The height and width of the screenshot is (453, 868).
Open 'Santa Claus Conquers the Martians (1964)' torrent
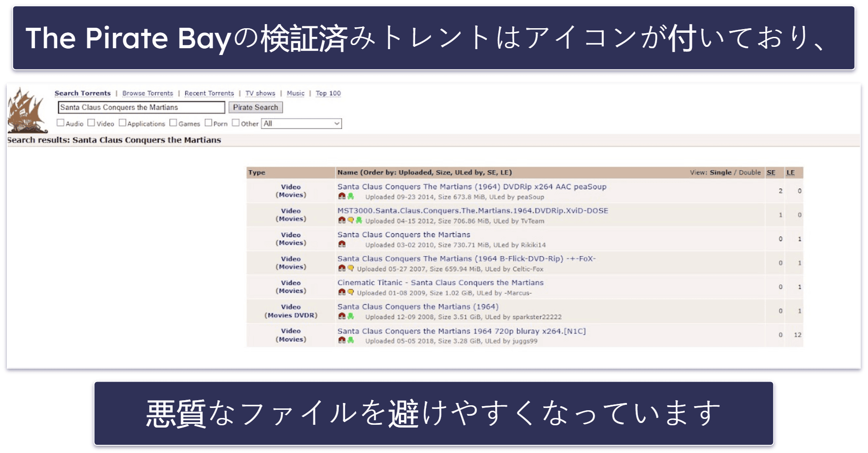pos(418,307)
